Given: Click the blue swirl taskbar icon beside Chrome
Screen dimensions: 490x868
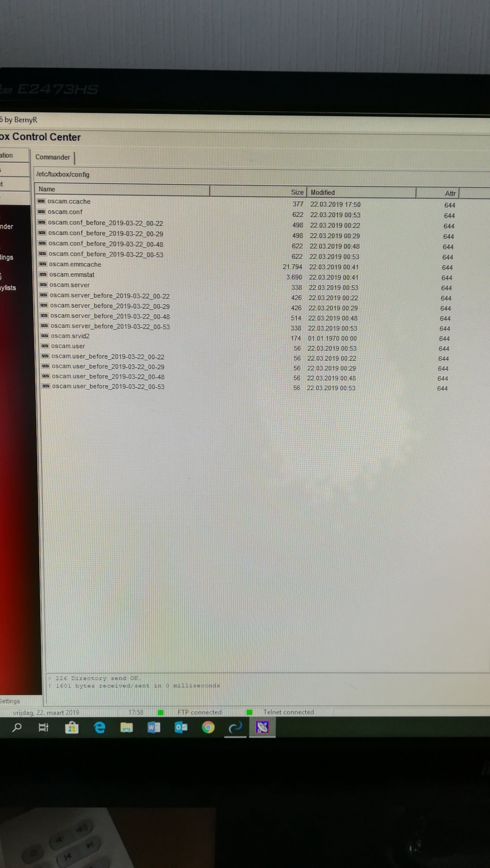Looking at the screenshot, I should click(235, 727).
